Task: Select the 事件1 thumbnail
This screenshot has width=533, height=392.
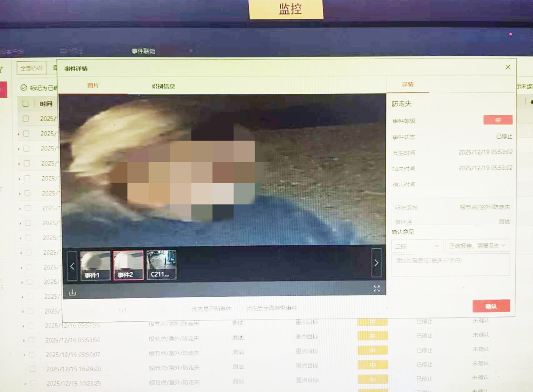Action: pos(96,266)
